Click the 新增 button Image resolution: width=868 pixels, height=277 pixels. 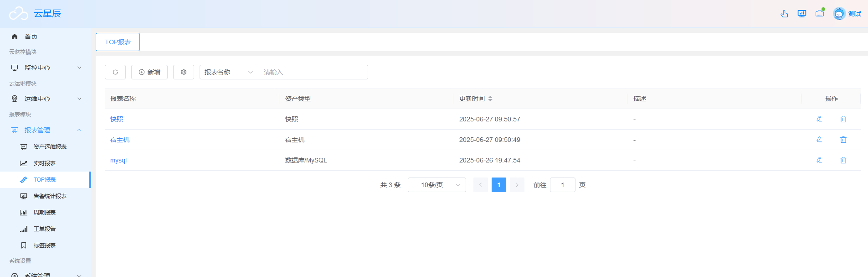(x=149, y=72)
